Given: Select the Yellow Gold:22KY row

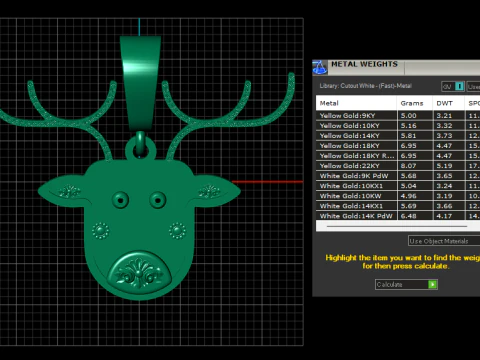Looking at the screenshot, I should coord(398,166).
